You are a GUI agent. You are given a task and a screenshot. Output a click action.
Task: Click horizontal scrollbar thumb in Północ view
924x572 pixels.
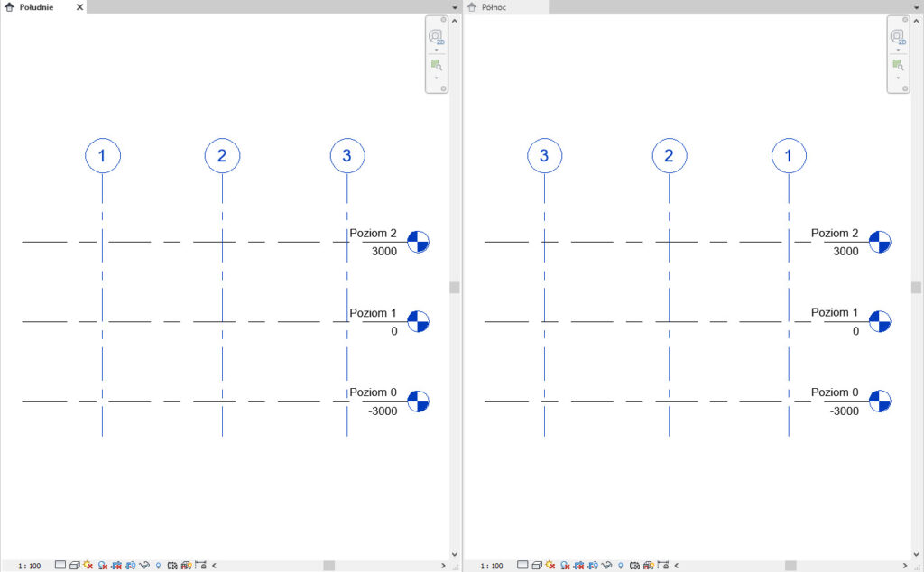pos(790,566)
